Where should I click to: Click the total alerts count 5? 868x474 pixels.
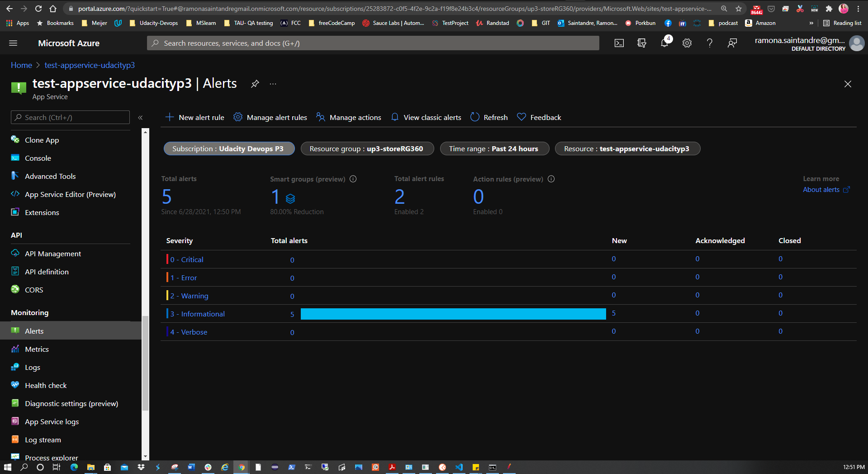pyautogui.click(x=167, y=196)
